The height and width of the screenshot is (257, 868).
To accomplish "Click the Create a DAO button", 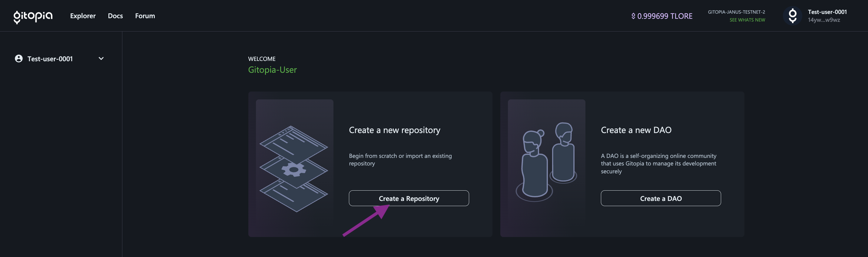I will [661, 198].
